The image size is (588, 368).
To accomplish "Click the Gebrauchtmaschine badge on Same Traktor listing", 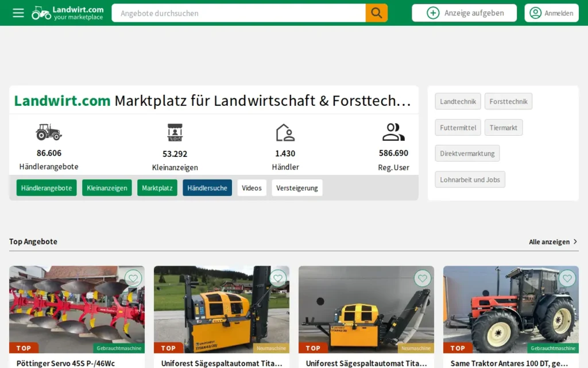I will click(553, 348).
